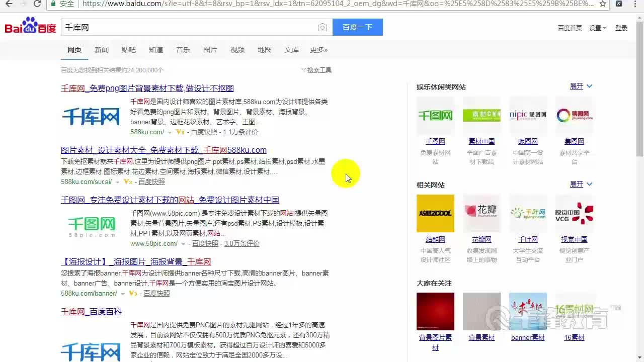This screenshot has width=644, height=362.
Task: Open the 花瓣网 site logo
Action: (481, 213)
